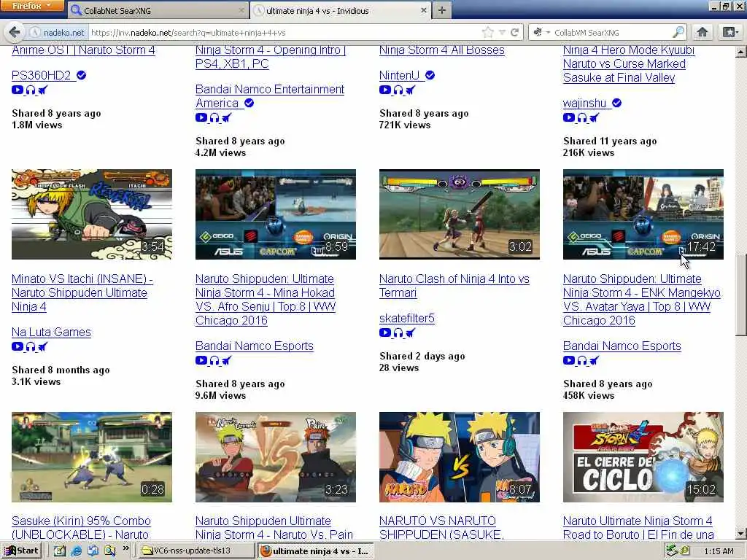Bookmark this page with the star icon

pos(487,32)
